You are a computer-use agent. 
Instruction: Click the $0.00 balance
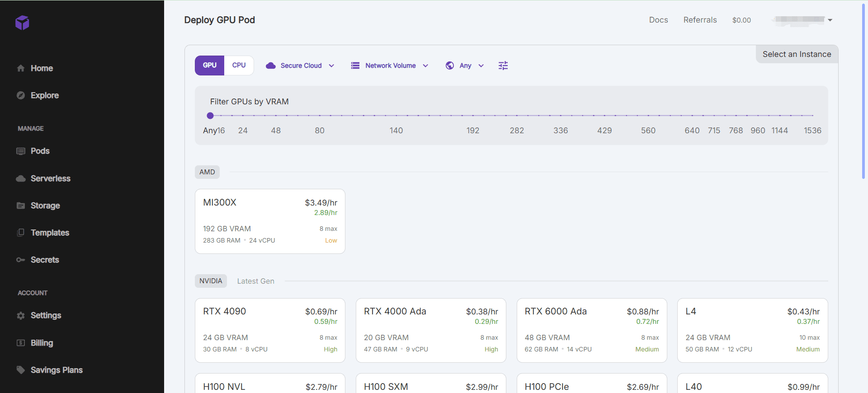(x=741, y=20)
